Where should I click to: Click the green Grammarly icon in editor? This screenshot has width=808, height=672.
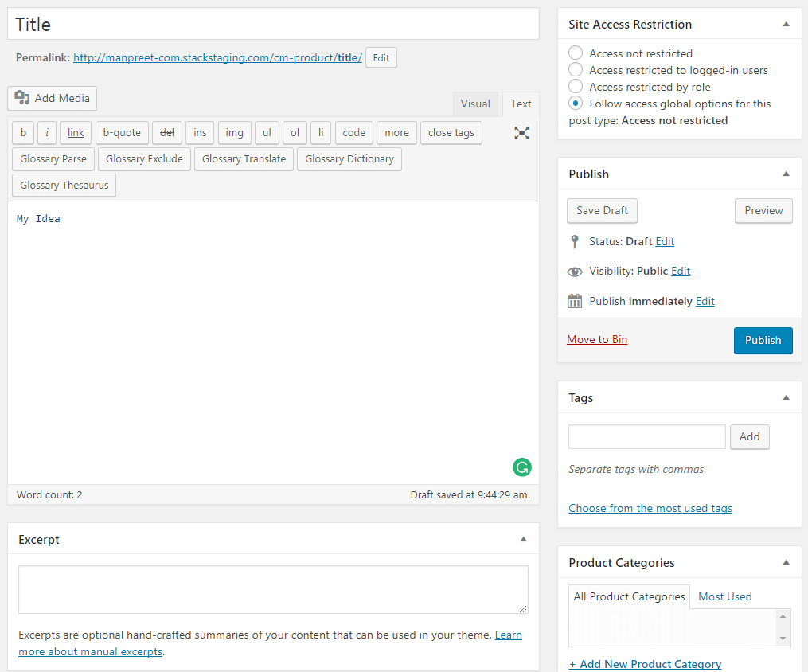522,467
